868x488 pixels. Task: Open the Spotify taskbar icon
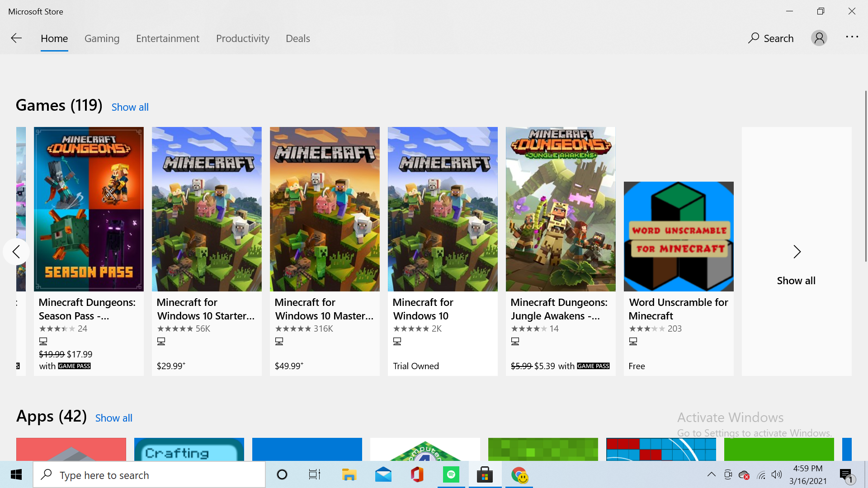[451, 475]
